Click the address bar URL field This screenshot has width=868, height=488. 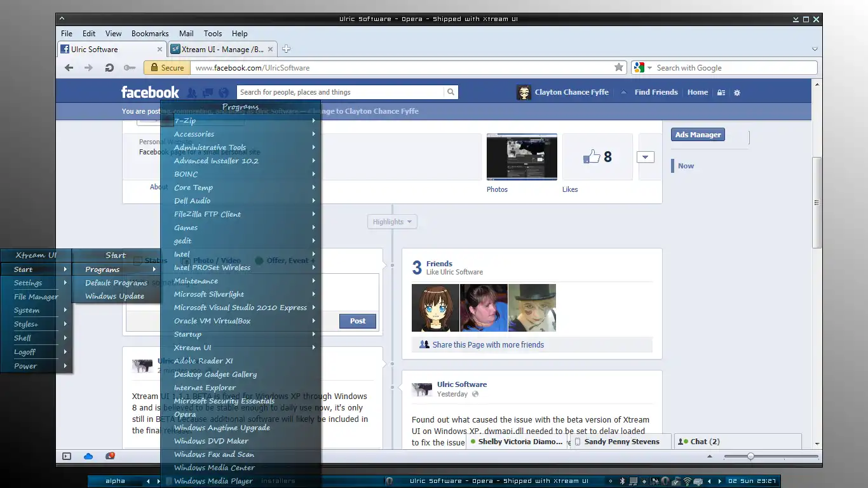[x=400, y=68]
